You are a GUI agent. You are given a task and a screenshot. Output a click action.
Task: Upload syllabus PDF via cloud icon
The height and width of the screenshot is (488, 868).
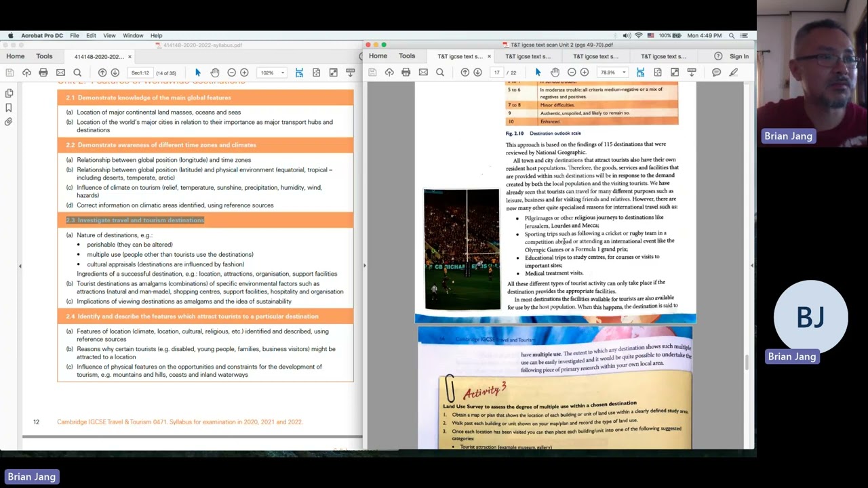coord(26,73)
